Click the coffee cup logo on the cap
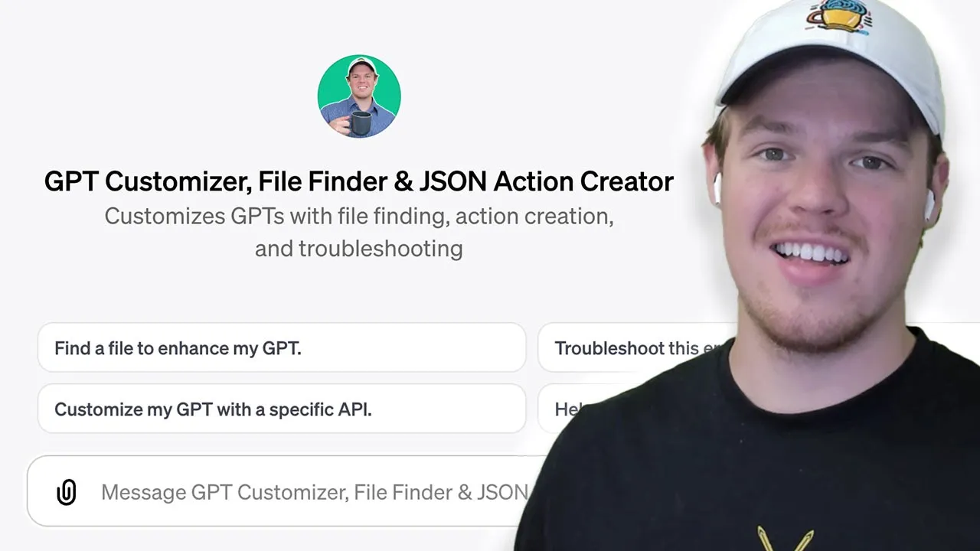This screenshot has height=551, width=980. click(839, 17)
